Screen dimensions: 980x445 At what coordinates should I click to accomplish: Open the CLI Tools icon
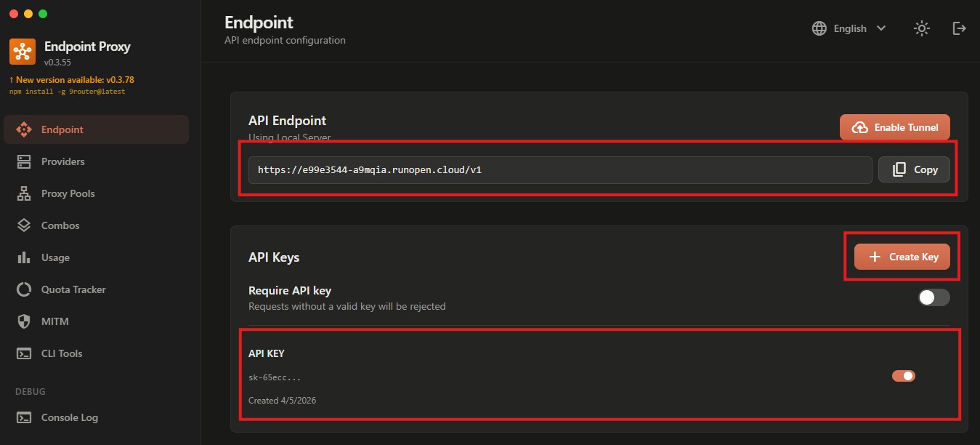tap(25, 353)
